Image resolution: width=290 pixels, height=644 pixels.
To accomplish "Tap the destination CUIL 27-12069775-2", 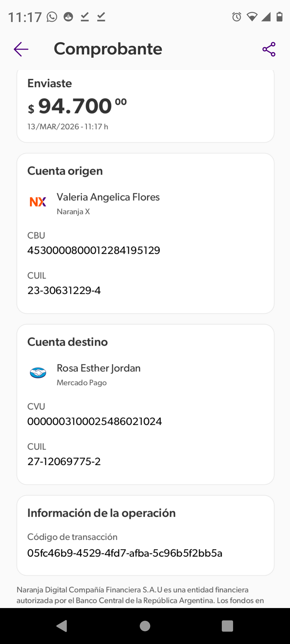I will tap(64, 461).
